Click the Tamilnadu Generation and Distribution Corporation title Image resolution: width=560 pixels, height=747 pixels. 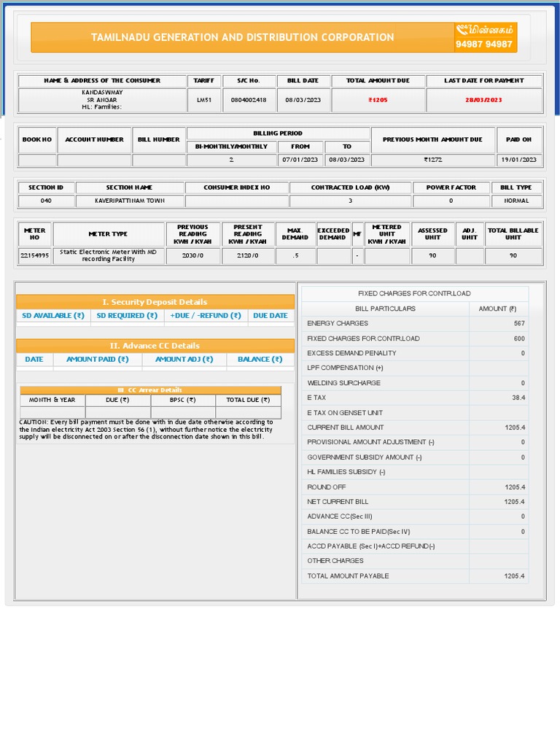[242, 37]
